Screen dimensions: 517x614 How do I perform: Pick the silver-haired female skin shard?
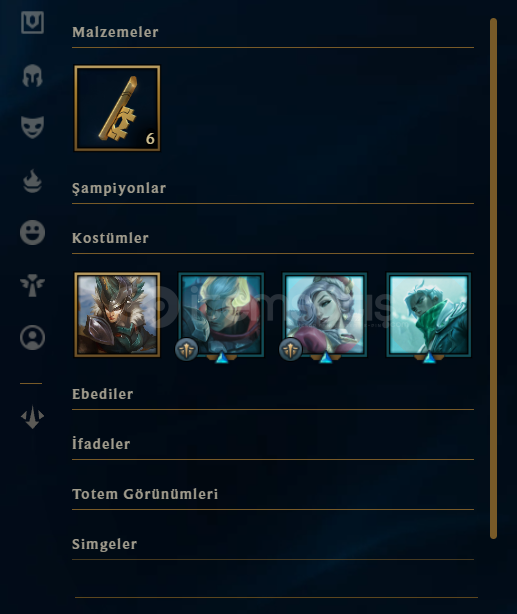(x=325, y=315)
